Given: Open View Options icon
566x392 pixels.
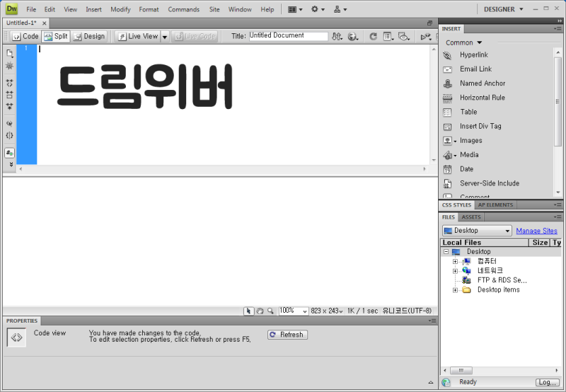Looking at the screenshot, I should tap(388, 37).
